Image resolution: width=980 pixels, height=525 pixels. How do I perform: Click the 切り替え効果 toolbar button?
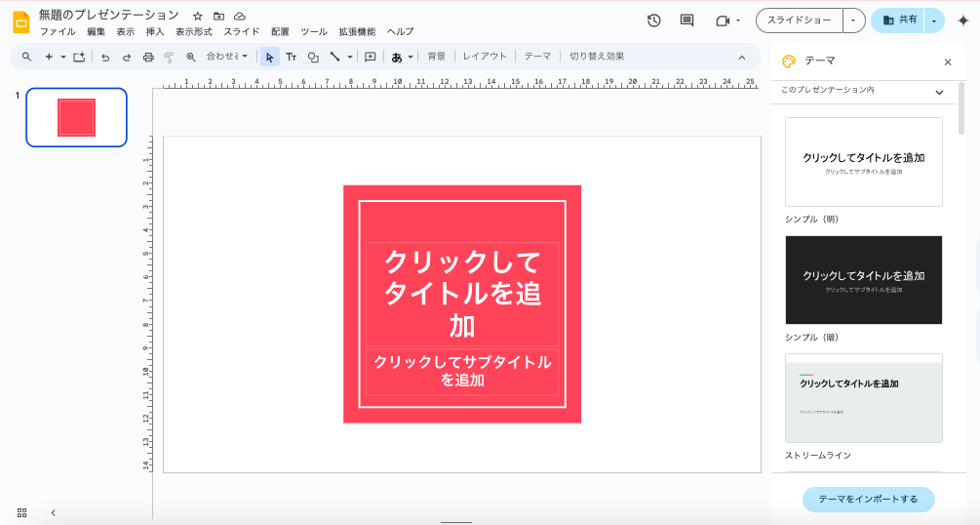tap(597, 57)
